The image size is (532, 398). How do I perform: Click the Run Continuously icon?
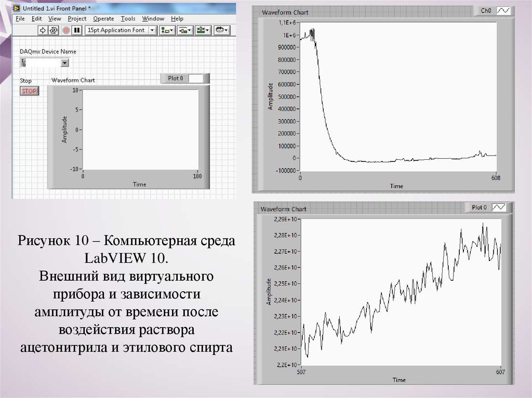pos(54,30)
